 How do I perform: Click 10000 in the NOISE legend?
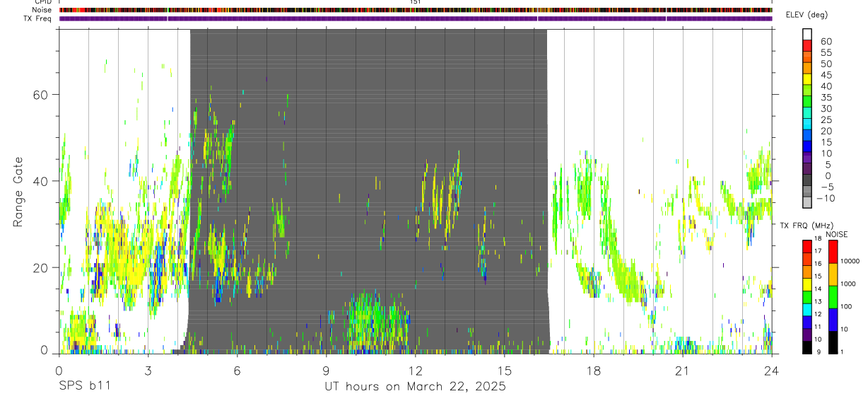point(850,261)
